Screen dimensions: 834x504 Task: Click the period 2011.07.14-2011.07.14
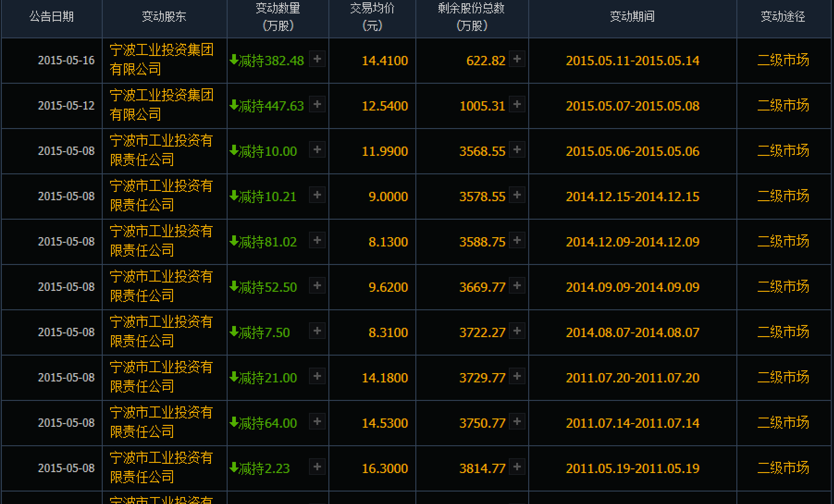[x=633, y=423]
